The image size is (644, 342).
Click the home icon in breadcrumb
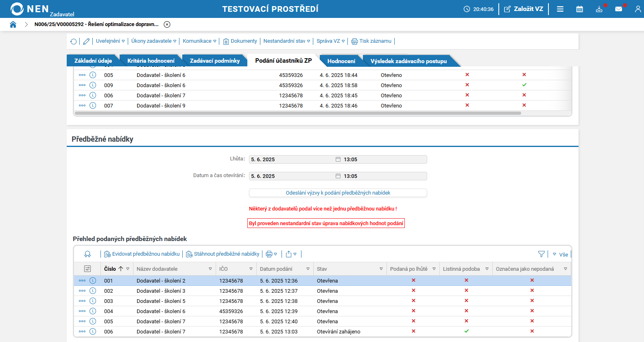[x=13, y=24]
